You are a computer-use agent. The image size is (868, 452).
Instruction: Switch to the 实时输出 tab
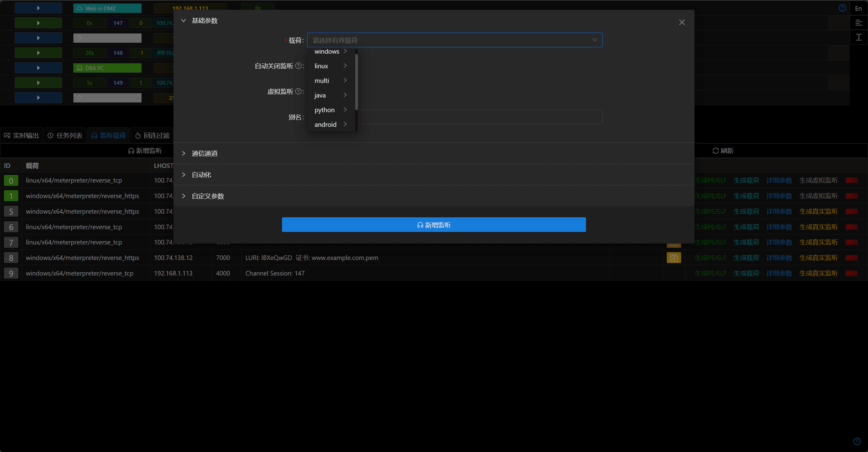[x=21, y=135]
